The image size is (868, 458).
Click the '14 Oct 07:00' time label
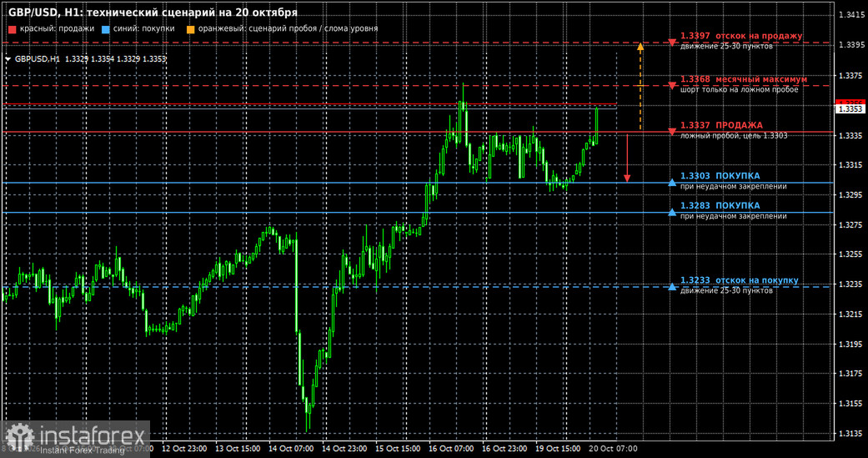point(291,447)
